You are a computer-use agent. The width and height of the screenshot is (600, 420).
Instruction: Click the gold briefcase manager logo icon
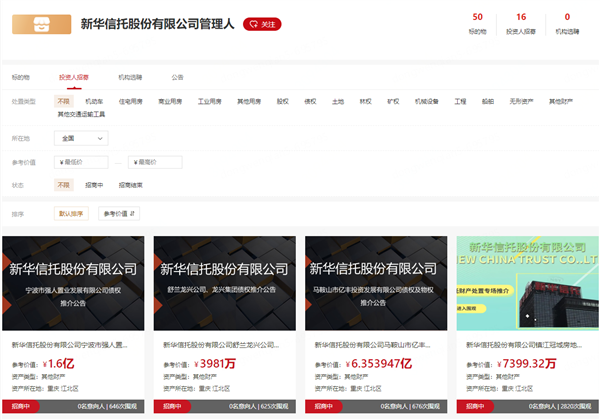pos(42,23)
